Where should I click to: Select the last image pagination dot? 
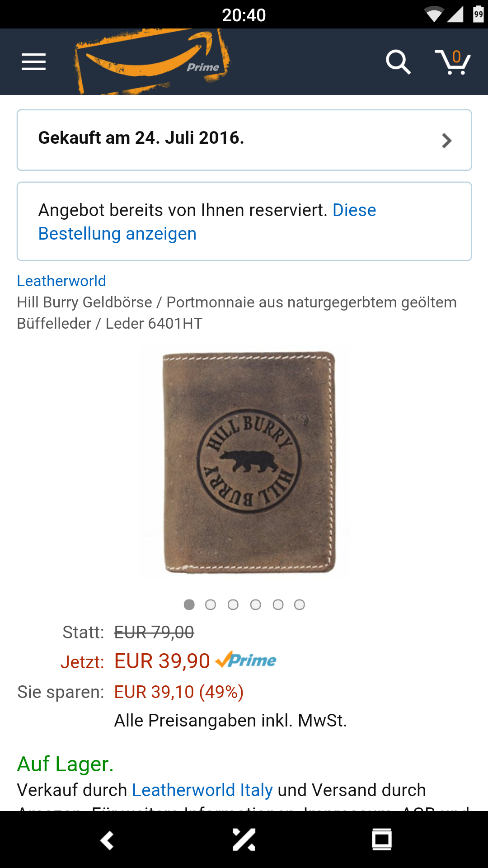[300, 605]
